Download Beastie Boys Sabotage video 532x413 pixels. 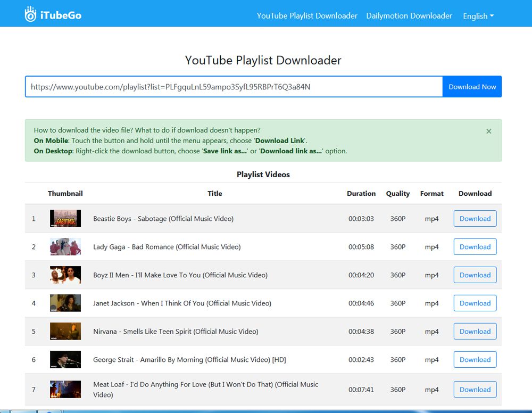pos(475,219)
